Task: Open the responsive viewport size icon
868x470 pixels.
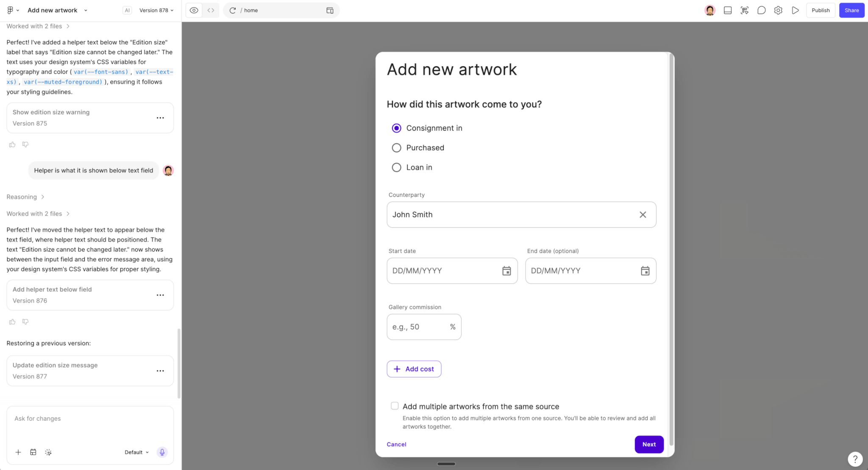Action: 330,10
